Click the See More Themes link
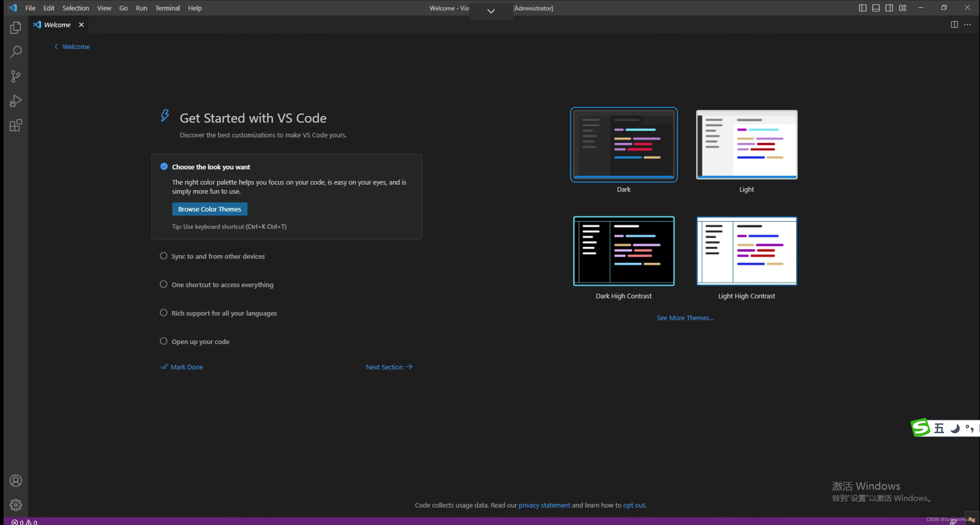The height and width of the screenshot is (525, 980). coord(685,318)
